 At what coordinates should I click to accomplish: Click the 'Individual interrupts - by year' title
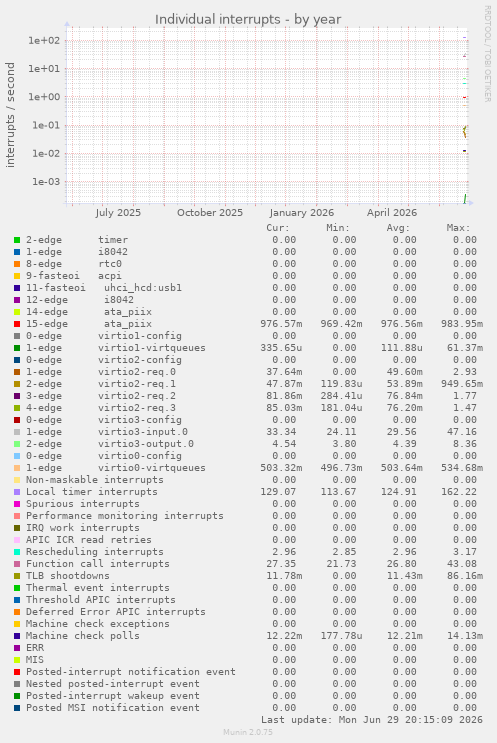point(248,19)
